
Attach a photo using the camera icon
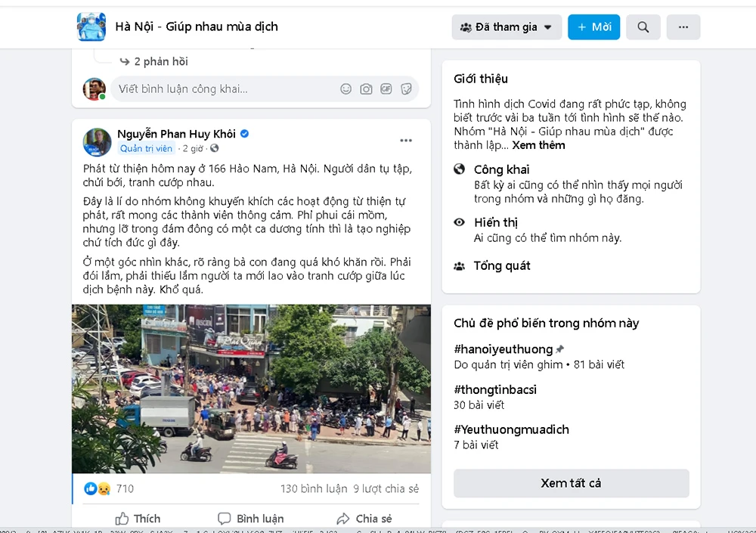click(366, 88)
